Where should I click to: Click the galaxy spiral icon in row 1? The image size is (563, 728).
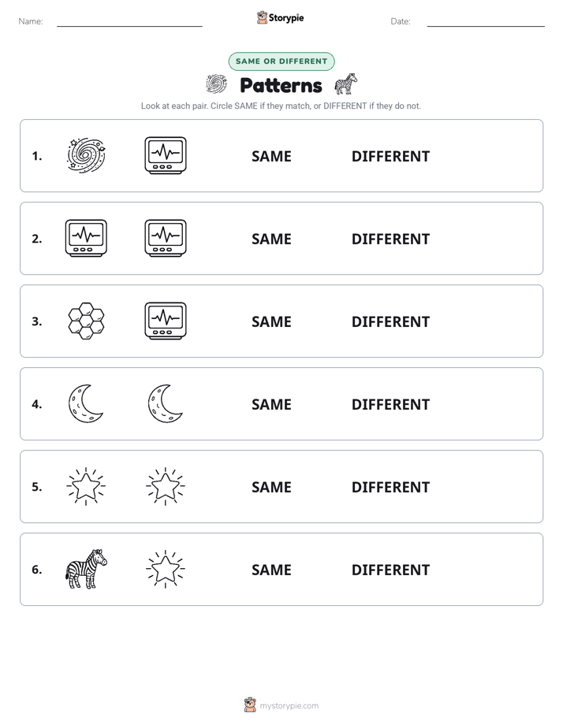(x=87, y=155)
